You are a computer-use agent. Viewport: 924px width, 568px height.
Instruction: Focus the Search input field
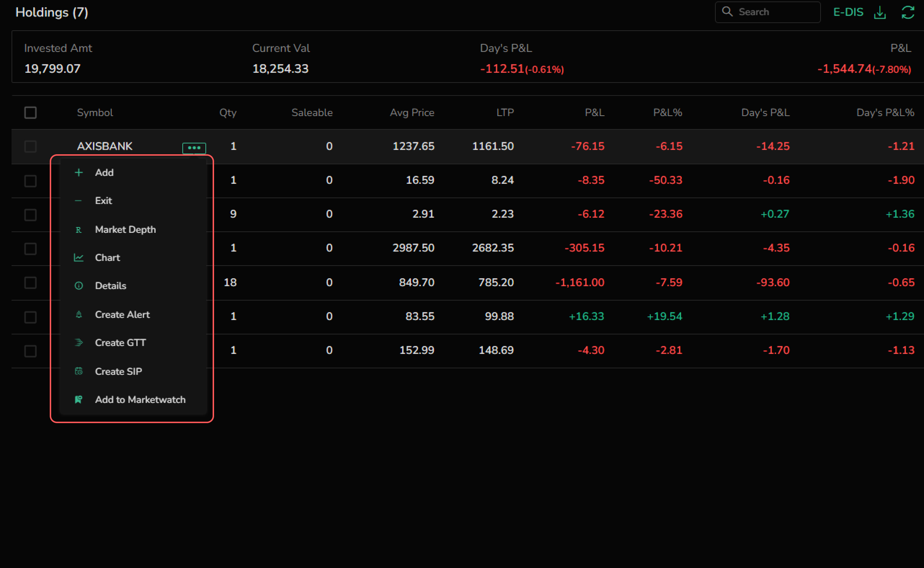click(768, 12)
